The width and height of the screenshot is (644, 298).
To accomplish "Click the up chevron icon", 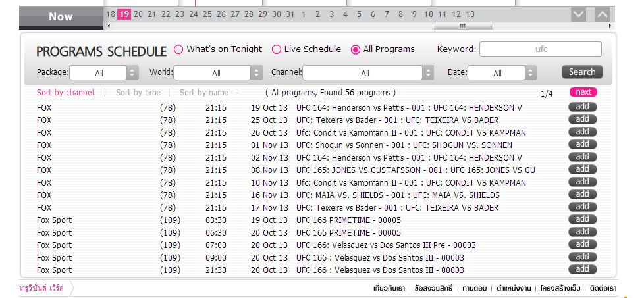I will point(602,14).
